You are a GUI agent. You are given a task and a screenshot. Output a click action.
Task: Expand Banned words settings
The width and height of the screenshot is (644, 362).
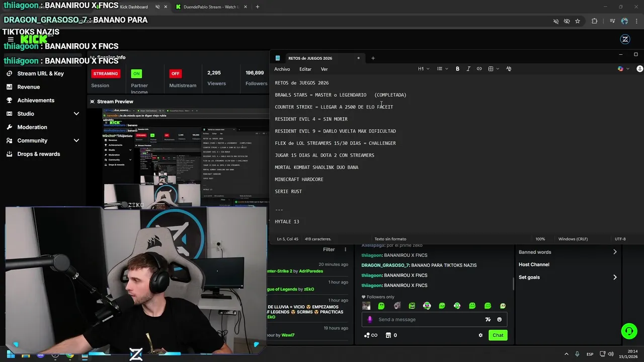pos(568,252)
